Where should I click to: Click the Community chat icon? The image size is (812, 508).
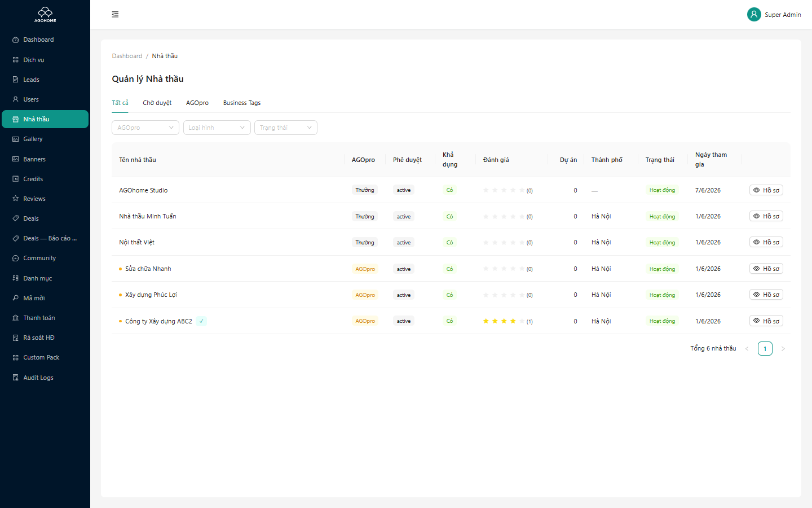pos(16,258)
